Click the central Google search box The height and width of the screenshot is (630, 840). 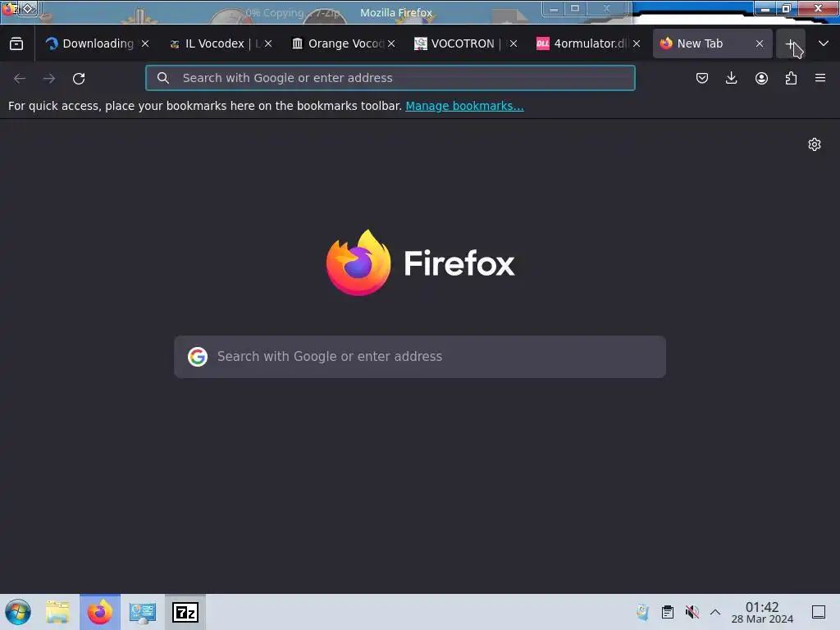(x=420, y=357)
